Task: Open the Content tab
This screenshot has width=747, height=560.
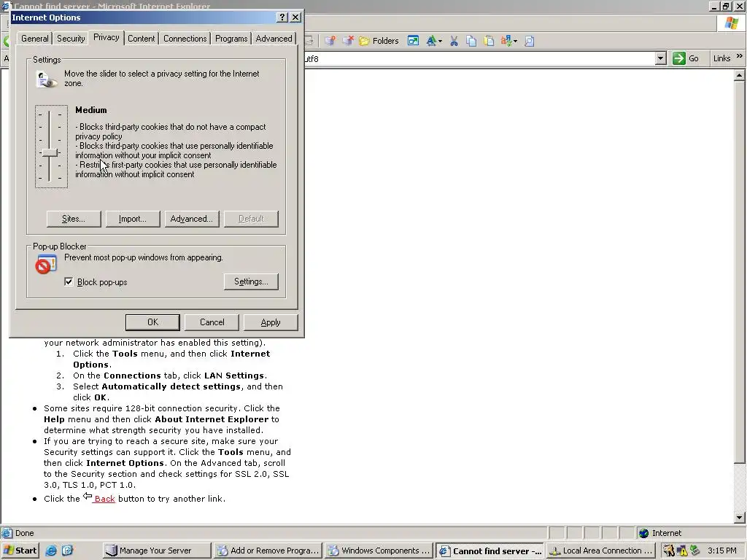Action: pos(141,39)
